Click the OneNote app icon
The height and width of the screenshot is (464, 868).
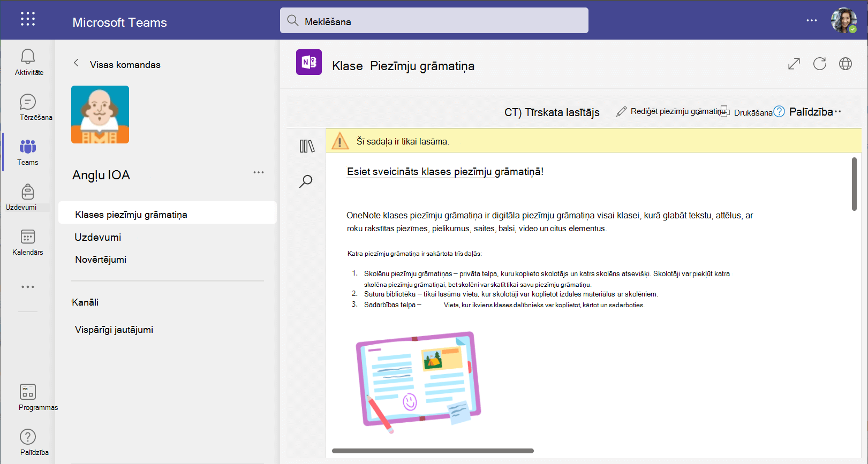(x=309, y=62)
